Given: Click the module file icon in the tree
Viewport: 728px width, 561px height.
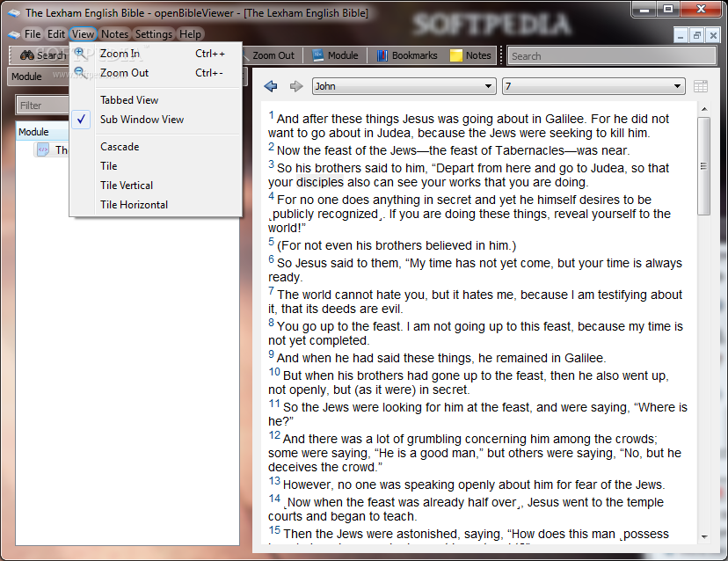Looking at the screenshot, I should tap(43, 149).
